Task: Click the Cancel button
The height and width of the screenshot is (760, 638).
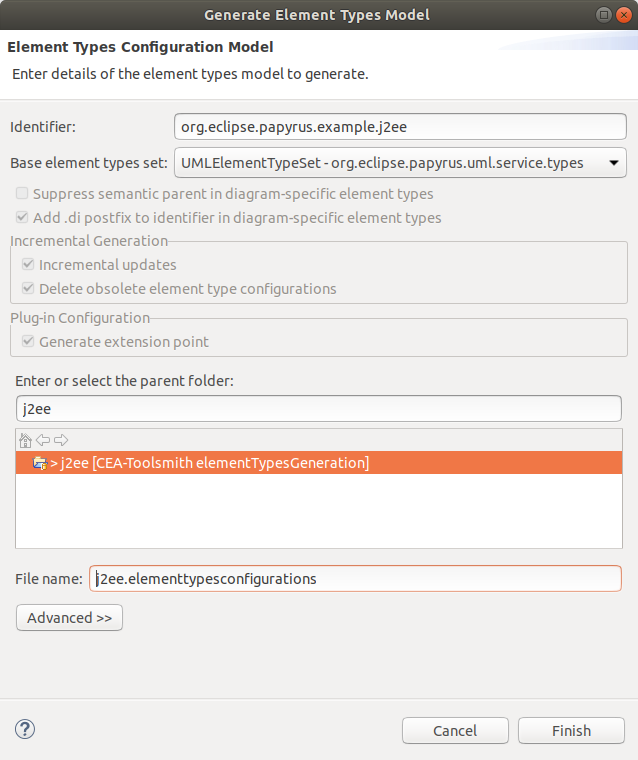Action: [x=455, y=730]
